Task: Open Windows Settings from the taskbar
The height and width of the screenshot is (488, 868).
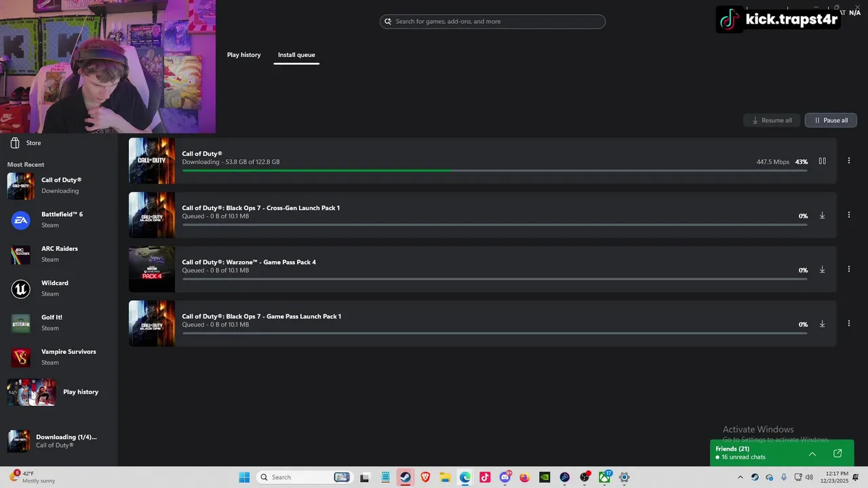Action: click(625, 477)
